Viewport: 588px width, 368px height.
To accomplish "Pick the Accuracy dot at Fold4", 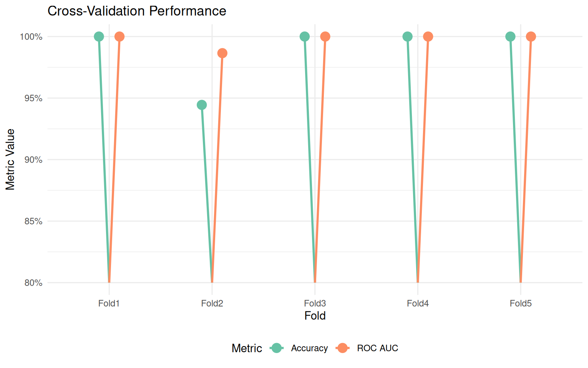I will [x=407, y=36].
